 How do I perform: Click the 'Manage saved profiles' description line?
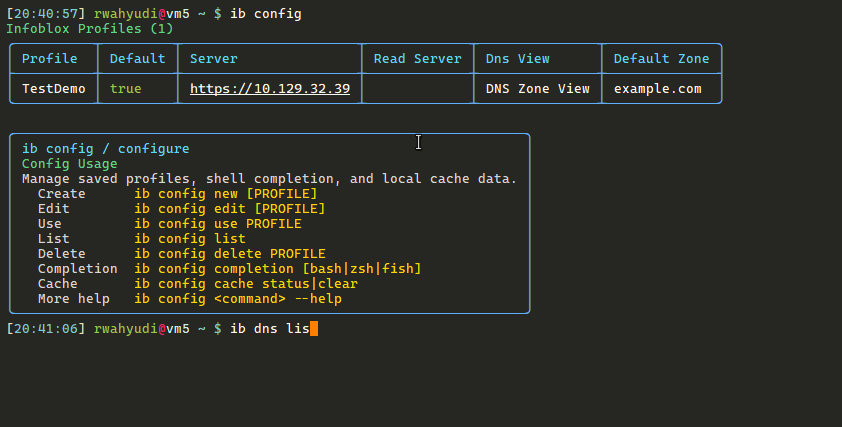(270, 179)
